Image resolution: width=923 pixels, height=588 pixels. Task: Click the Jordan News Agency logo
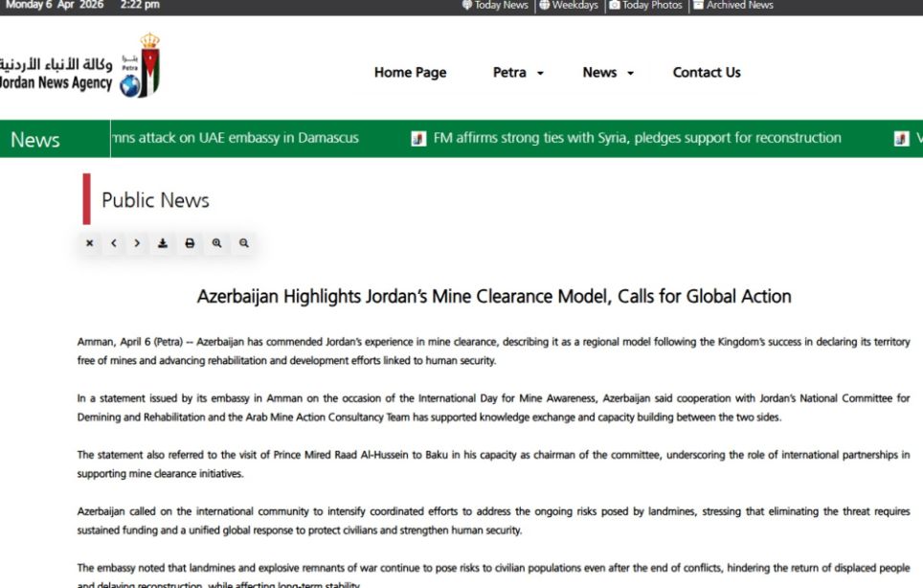click(81, 67)
